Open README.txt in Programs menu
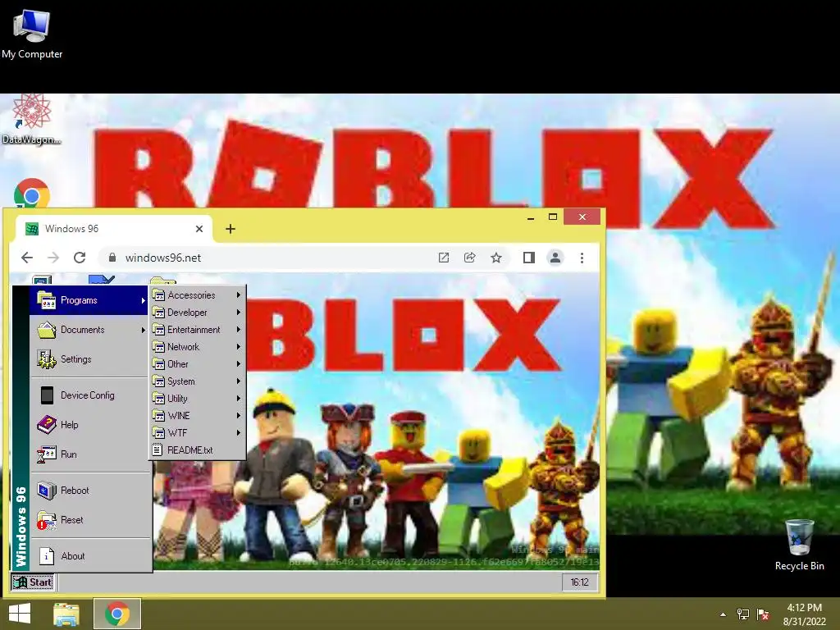The width and height of the screenshot is (840, 630). (197, 450)
